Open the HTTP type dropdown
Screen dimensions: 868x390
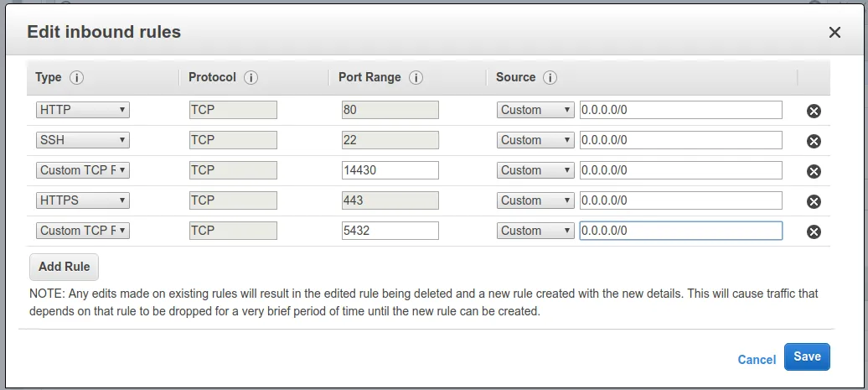(x=83, y=110)
